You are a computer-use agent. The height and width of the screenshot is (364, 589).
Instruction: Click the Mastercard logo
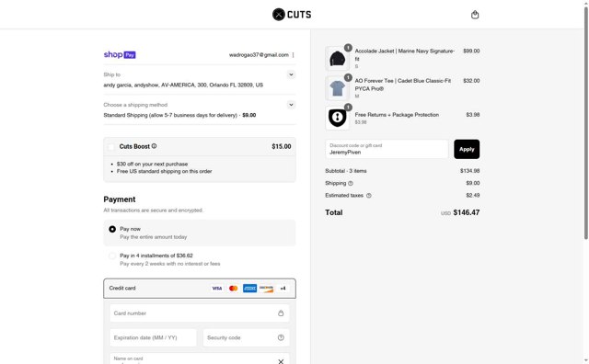point(233,289)
